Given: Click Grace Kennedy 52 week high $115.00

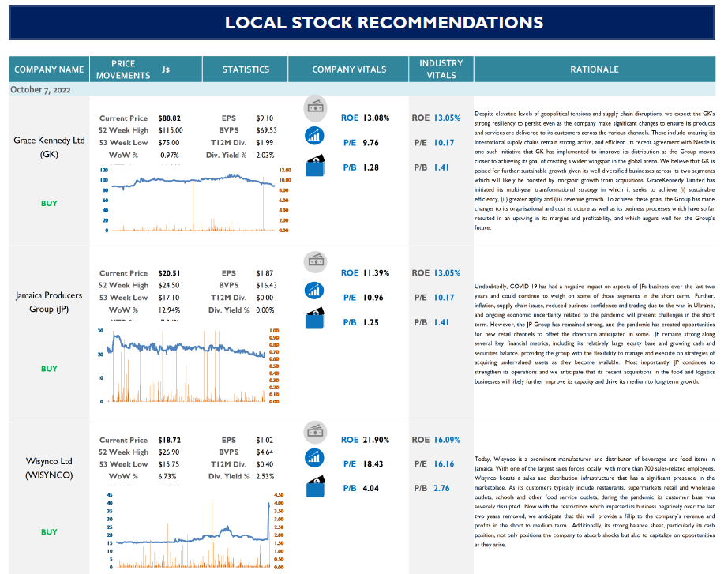Looking at the screenshot, I should tap(171, 130).
